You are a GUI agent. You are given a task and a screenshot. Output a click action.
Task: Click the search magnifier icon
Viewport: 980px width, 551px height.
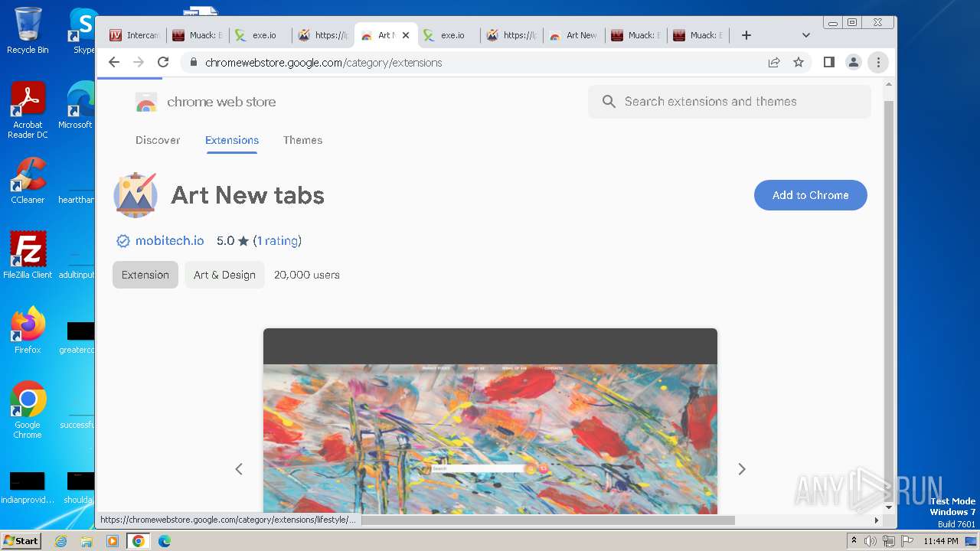(609, 101)
